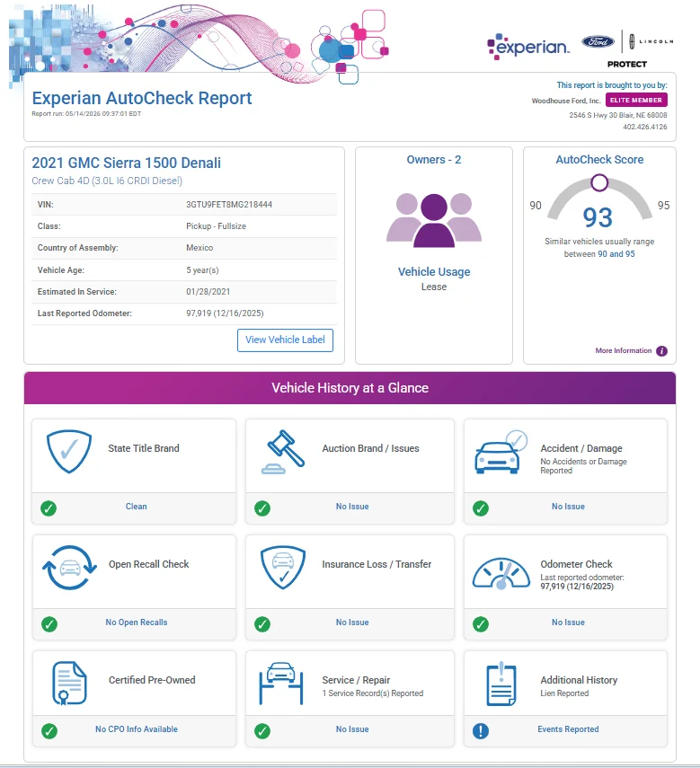Screen dimensions: 700x768
Task: Click the green checkmark under Accident / Damage
Action: pos(481,508)
